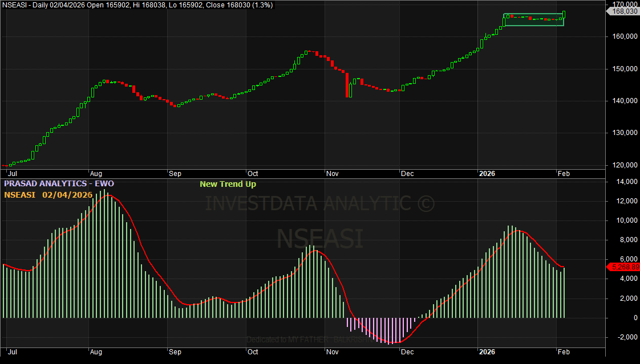Click the orange NSEASI 02/04/2026 label
This screenshot has height=364, width=640.
48,195
